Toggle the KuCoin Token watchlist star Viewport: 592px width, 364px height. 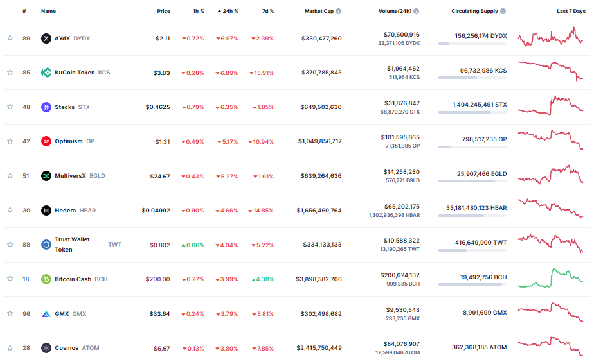click(10, 72)
